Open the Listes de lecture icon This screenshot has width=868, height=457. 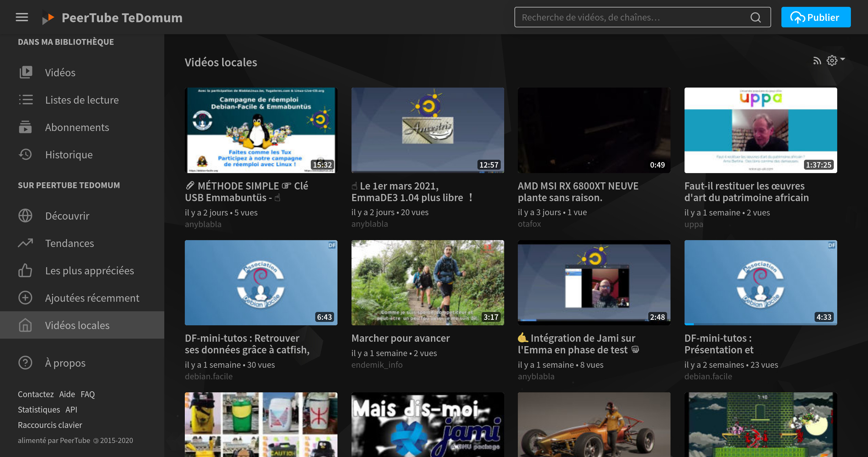pos(26,100)
